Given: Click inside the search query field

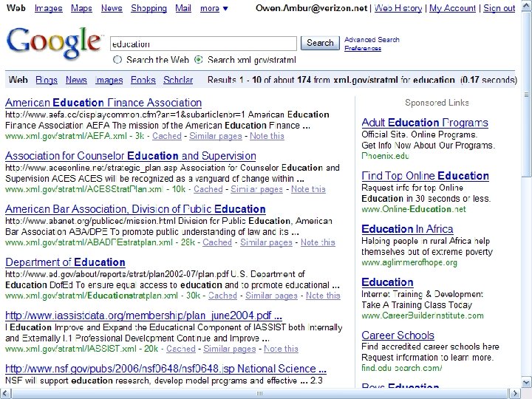Looking at the screenshot, I should point(204,44).
